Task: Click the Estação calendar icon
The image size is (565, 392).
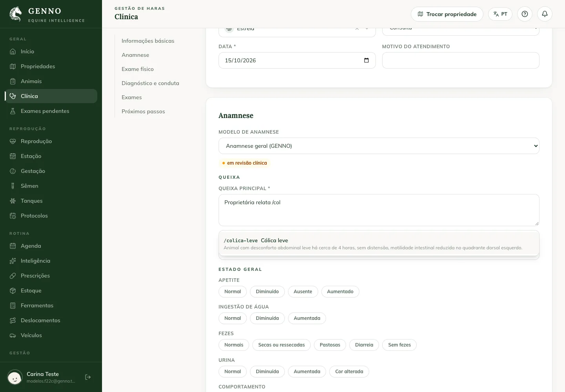Action: tap(13, 156)
